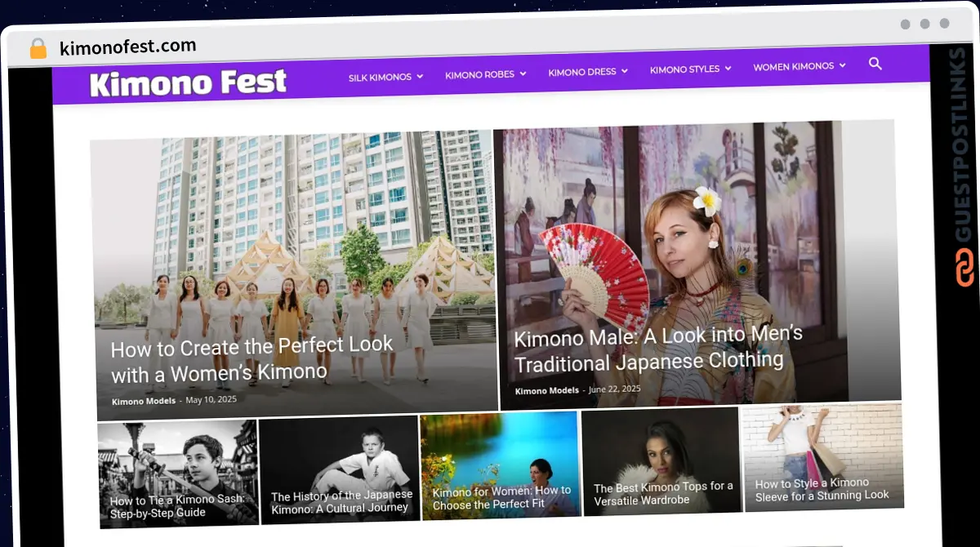Open How to Tie a Kimono Sash thumbnail

pos(177,473)
